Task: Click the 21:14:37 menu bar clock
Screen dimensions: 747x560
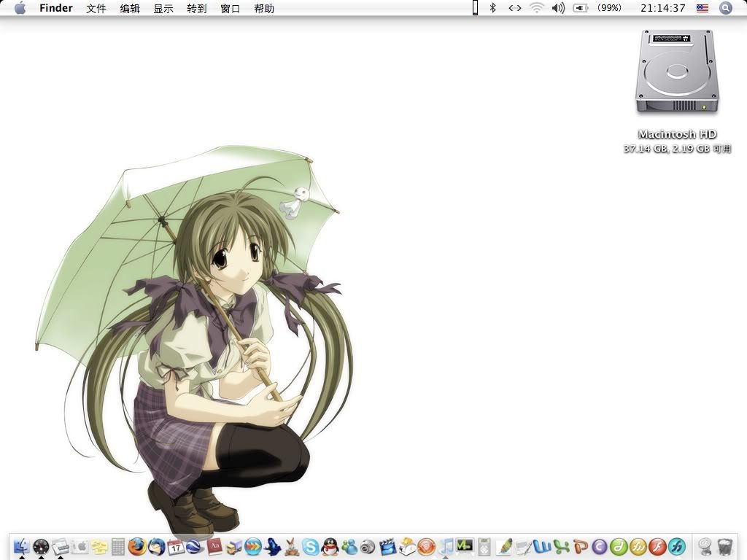Action: [662, 7]
